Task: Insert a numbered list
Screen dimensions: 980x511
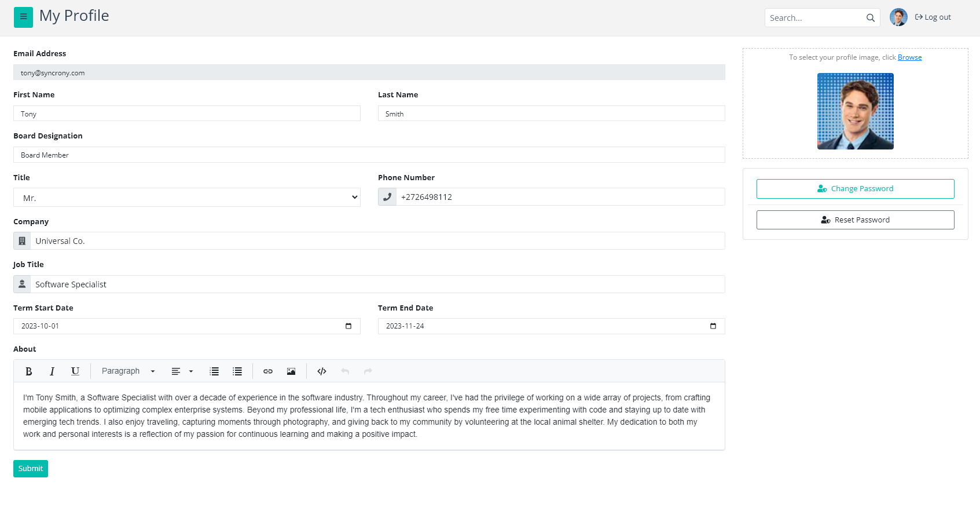Action: click(x=214, y=371)
